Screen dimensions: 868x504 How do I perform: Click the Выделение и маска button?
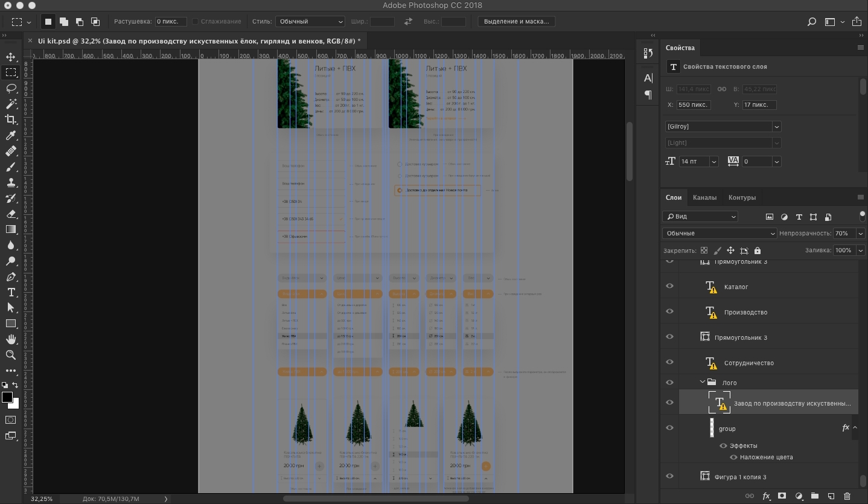point(516,22)
